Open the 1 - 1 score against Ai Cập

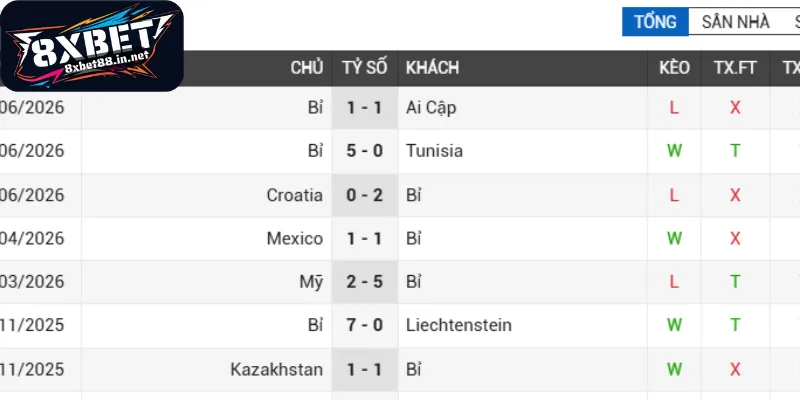pyautogui.click(x=365, y=108)
